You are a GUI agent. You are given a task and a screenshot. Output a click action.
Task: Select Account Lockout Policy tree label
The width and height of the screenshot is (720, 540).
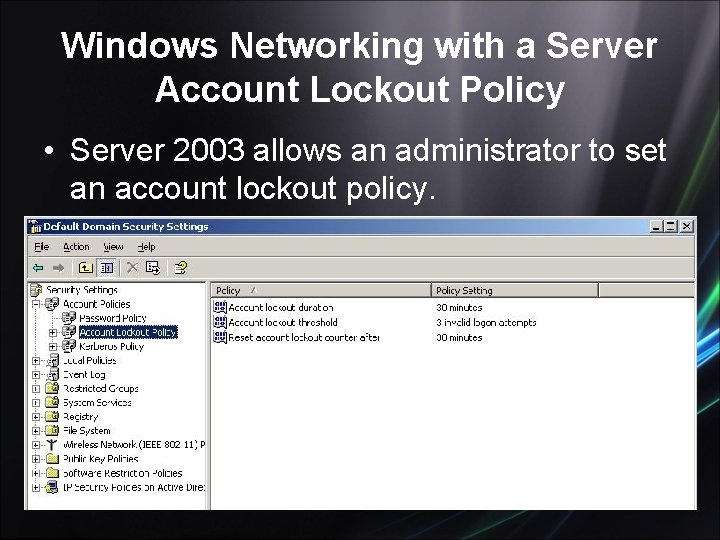click(x=128, y=332)
